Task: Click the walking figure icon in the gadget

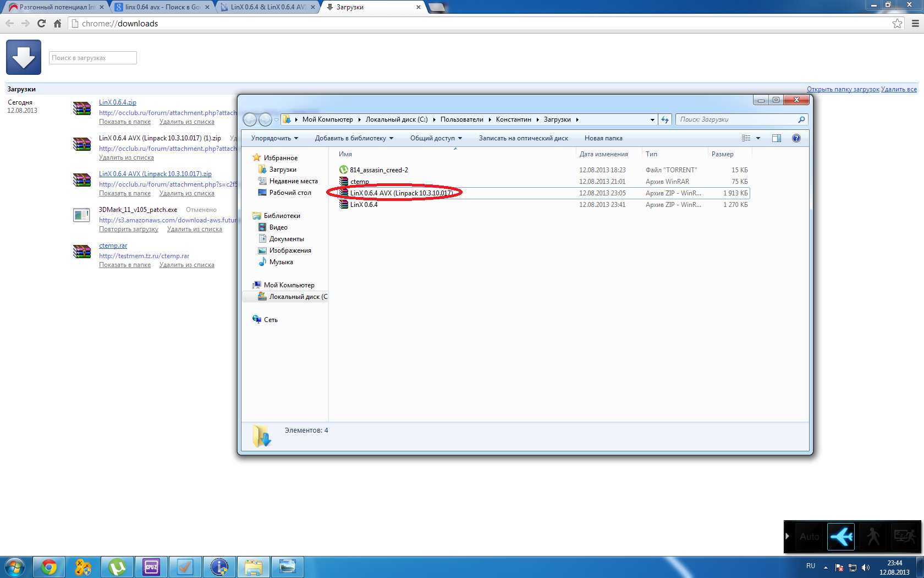Action: click(873, 536)
